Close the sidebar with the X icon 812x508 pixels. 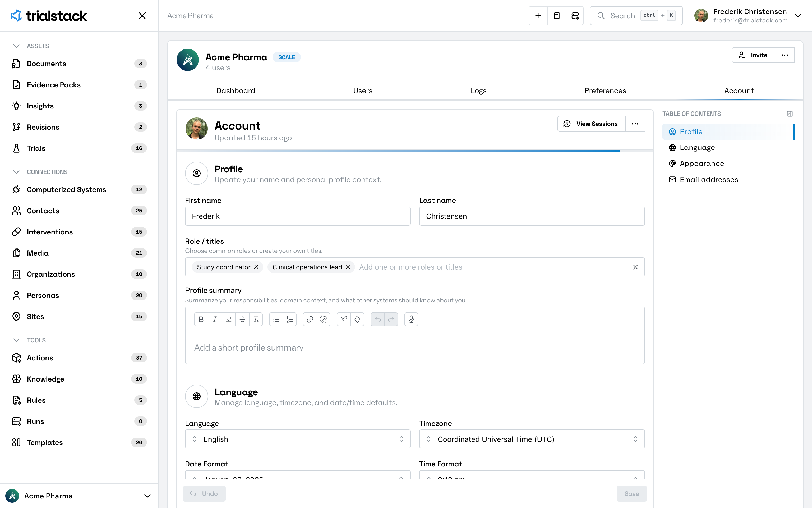142,16
